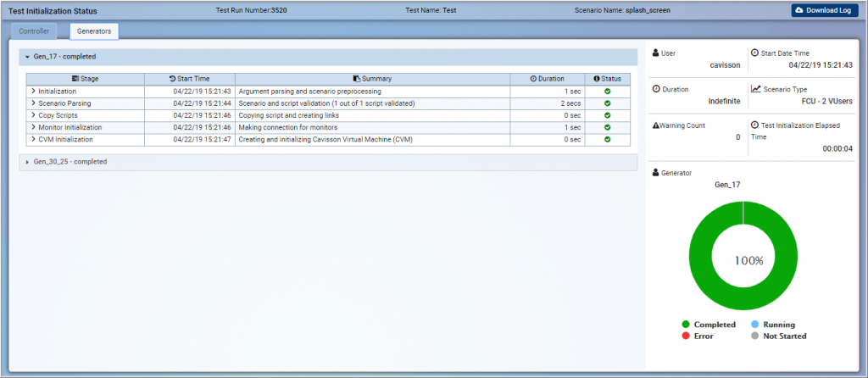Click the Start Time column history icon
868x378 pixels.
(x=172, y=79)
